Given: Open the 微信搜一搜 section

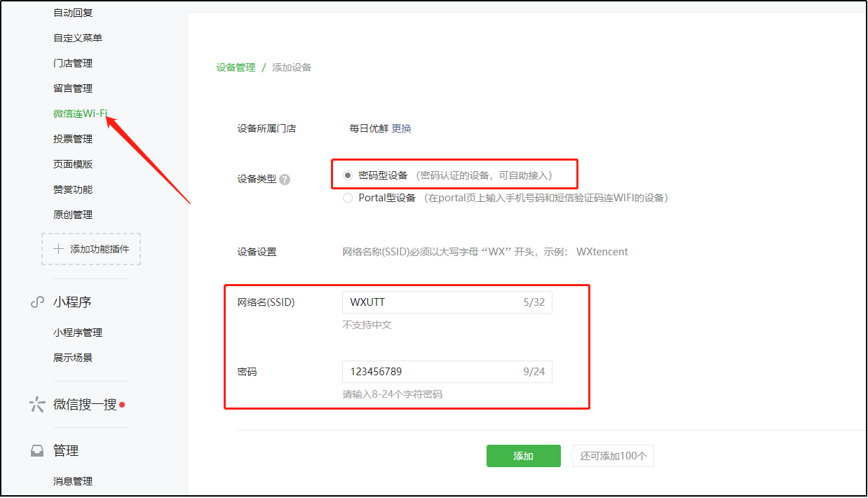Looking at the screenshot, I should pyautogui.click(x=85, y=405).
